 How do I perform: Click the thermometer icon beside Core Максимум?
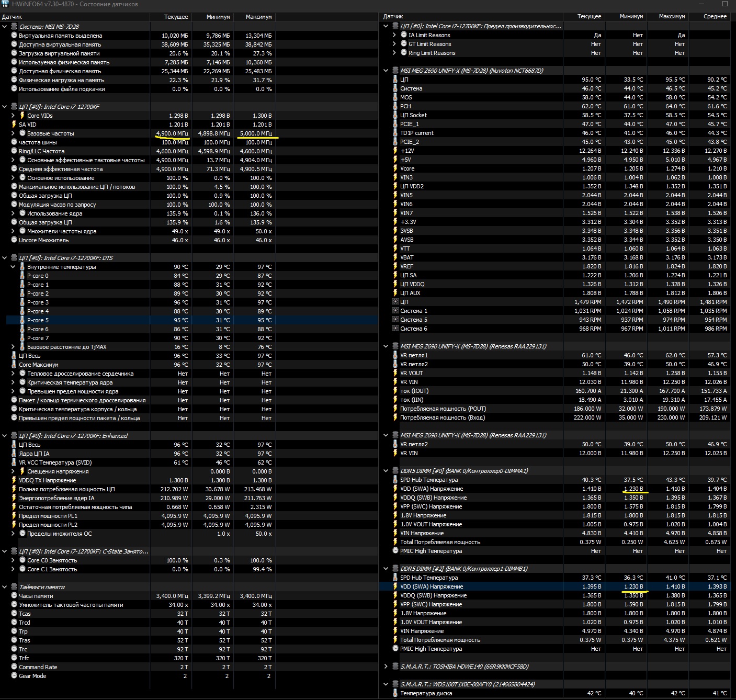[14, 365]
